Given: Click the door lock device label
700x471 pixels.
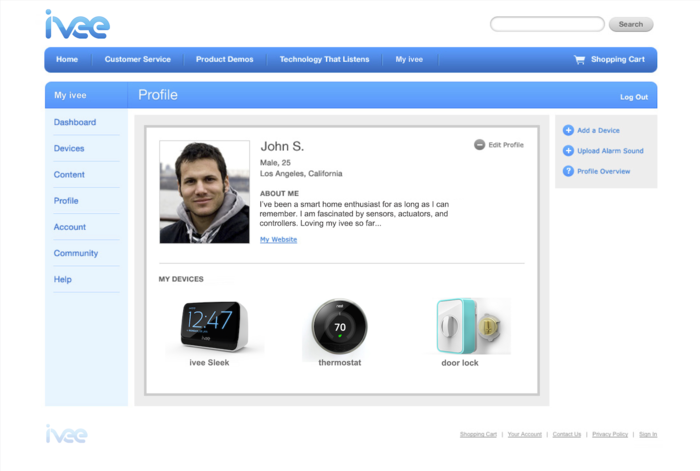Looking at the screenshot, I should click(460, 363).
